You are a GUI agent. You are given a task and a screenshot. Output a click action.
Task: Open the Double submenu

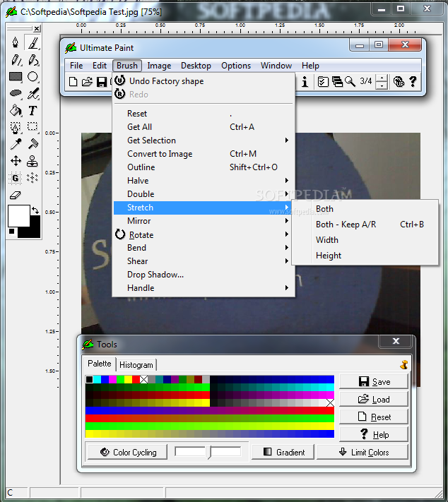tap(204, 194)
